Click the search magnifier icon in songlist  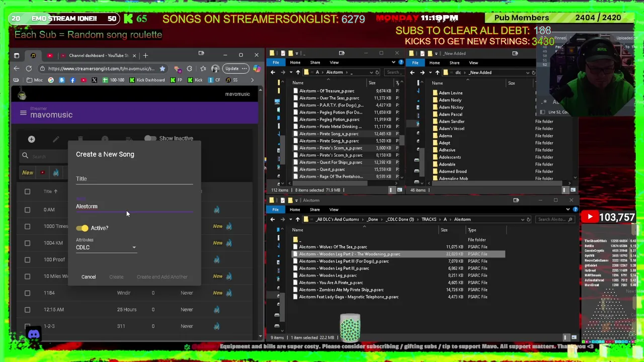(25, 156)
